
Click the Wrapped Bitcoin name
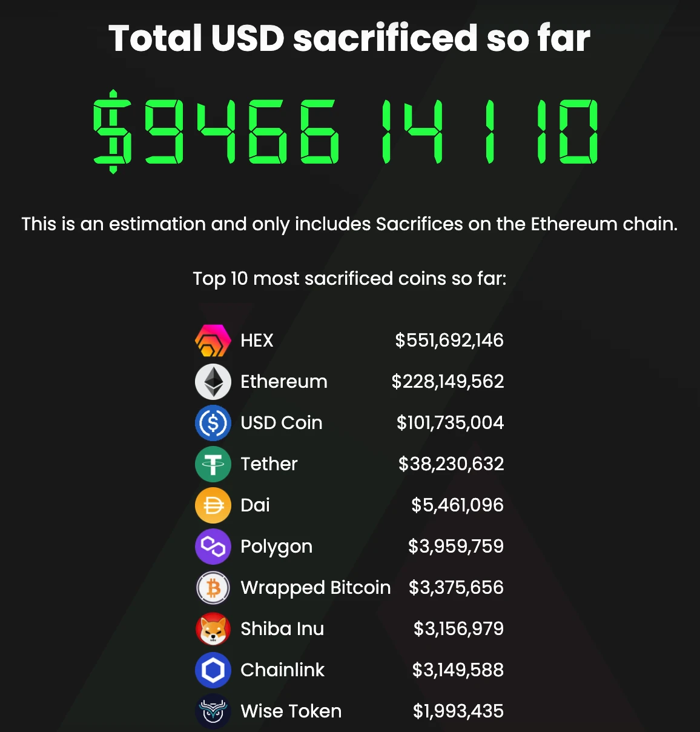[x=315, y=588]
